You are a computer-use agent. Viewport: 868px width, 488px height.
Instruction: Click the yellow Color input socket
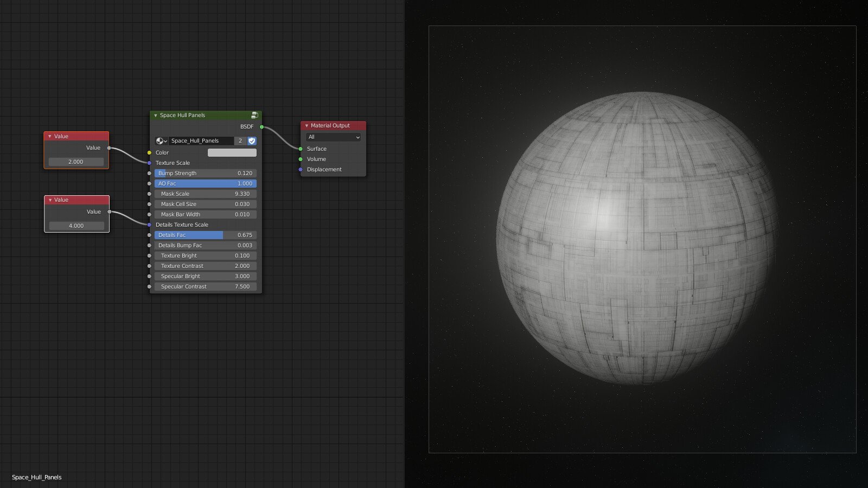click(x=149, y=152)
